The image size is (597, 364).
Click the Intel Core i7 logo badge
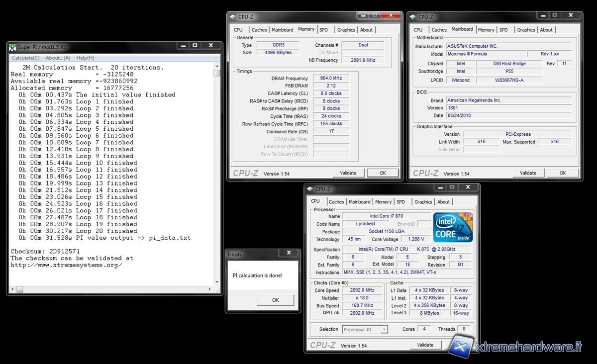pyautogui.click(x=452, y=228)
